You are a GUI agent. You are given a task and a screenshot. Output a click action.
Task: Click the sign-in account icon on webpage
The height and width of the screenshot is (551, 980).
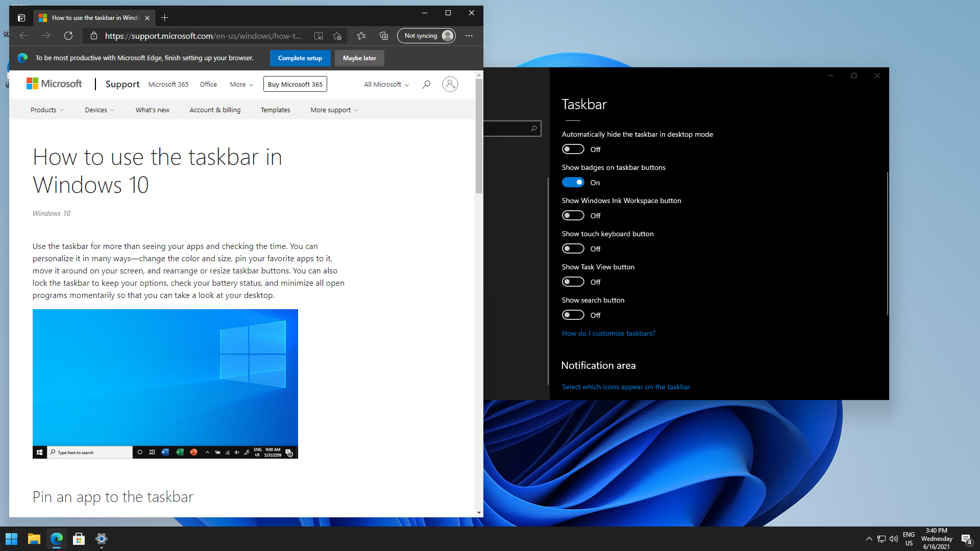(x=450, y=84)
